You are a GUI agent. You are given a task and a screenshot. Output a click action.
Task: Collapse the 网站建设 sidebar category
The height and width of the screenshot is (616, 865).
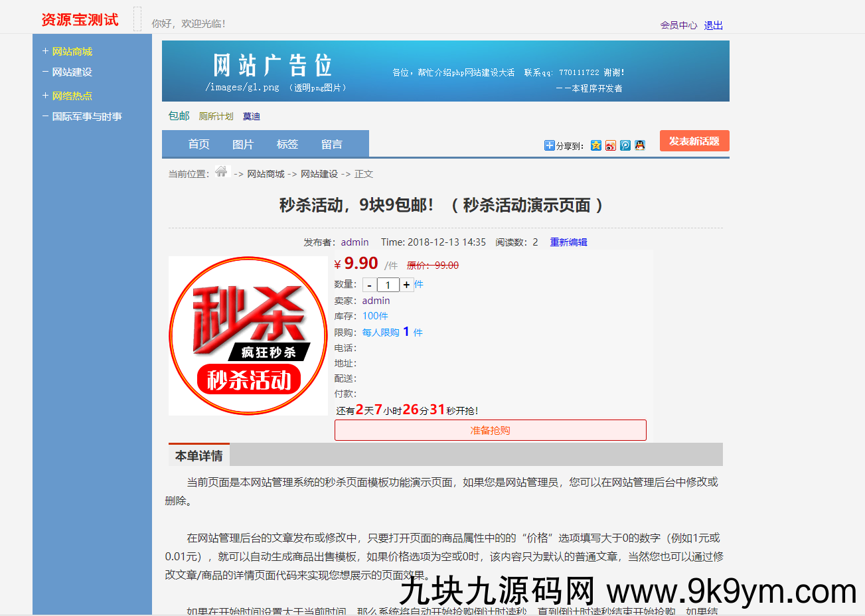(x=71, y=72)
